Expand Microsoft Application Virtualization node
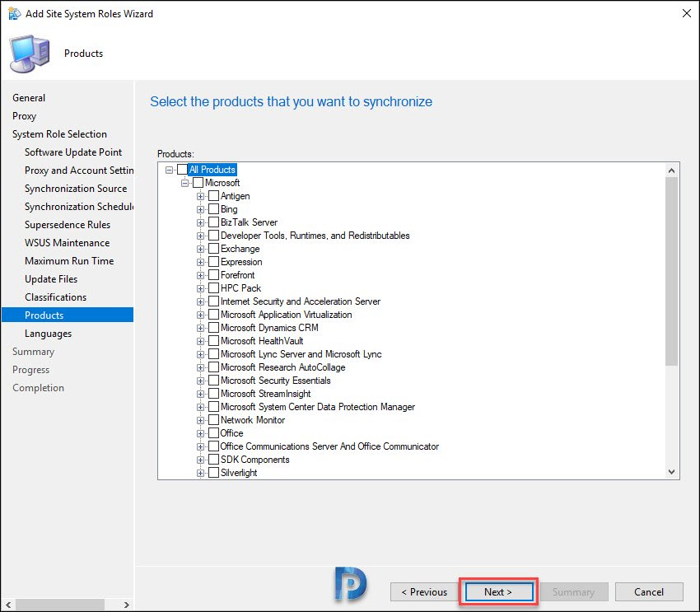The image size is (700, 612). click(200, 315)
